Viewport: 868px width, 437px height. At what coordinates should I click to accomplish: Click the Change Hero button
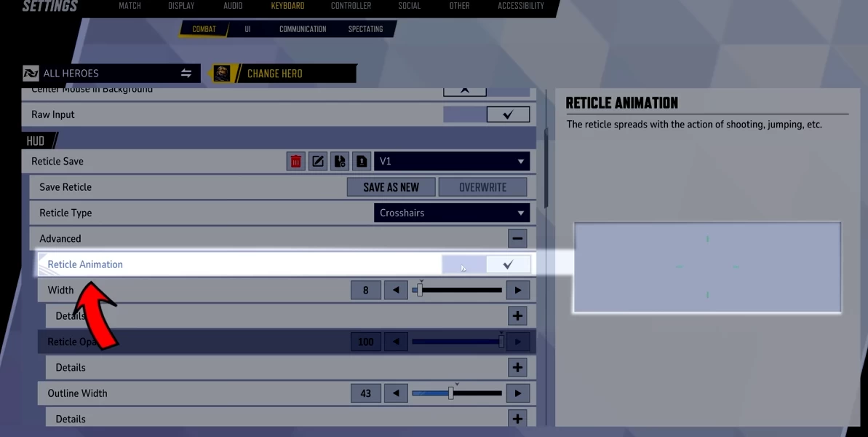coord(284,74)
